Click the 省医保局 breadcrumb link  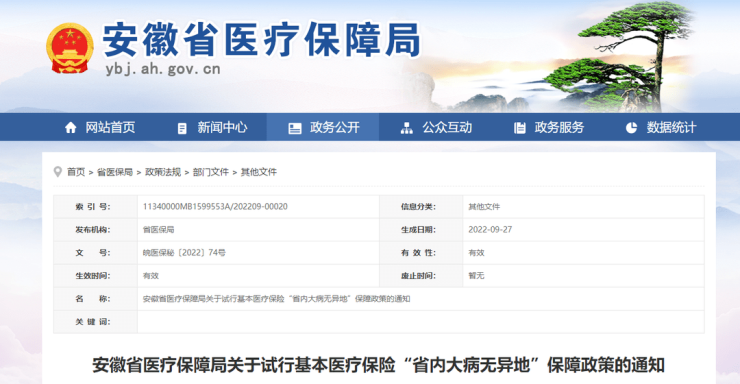pos(115,172)
